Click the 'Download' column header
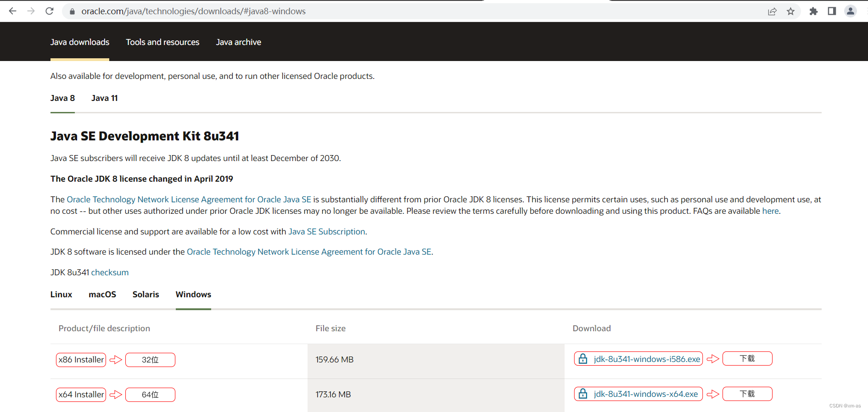The width and height of the screenshot is (868, 412). pyautogui.click(x=592, y=328)
